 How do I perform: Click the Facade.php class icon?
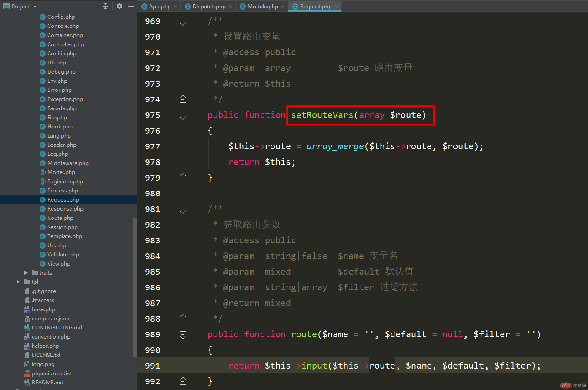coord(43,108)
